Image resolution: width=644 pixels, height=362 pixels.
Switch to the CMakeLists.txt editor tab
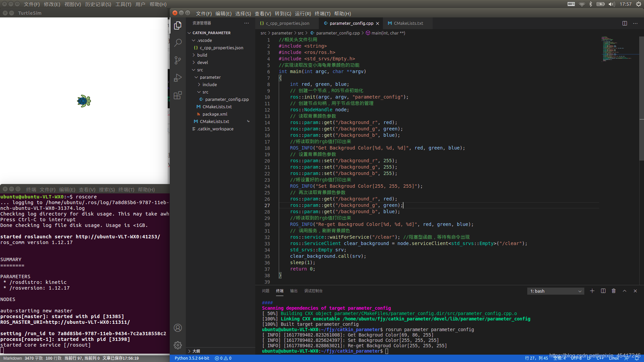pos(408,23)
